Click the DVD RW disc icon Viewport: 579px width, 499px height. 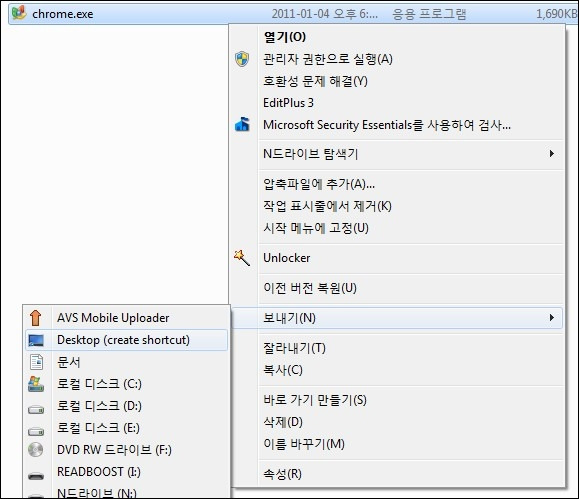(x=36, y=450)
